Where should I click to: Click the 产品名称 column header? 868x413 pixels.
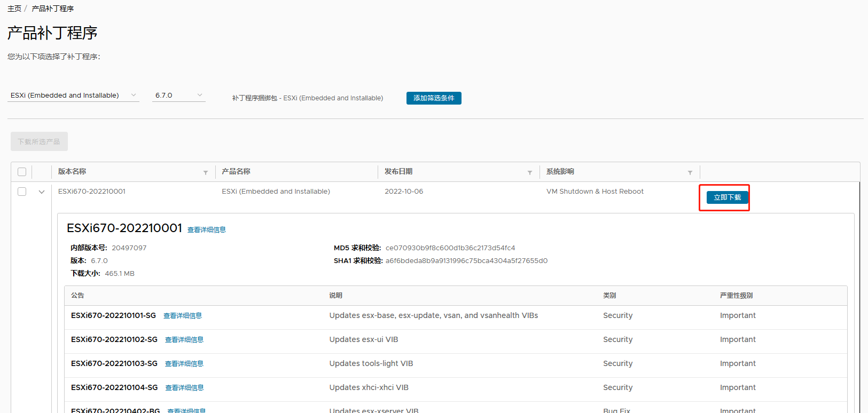pos(236,171)
